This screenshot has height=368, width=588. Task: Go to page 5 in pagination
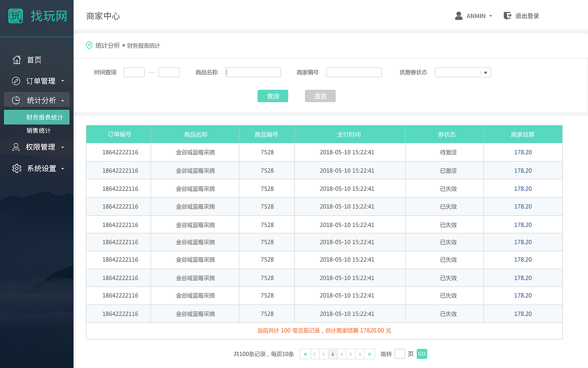[351, 354]
